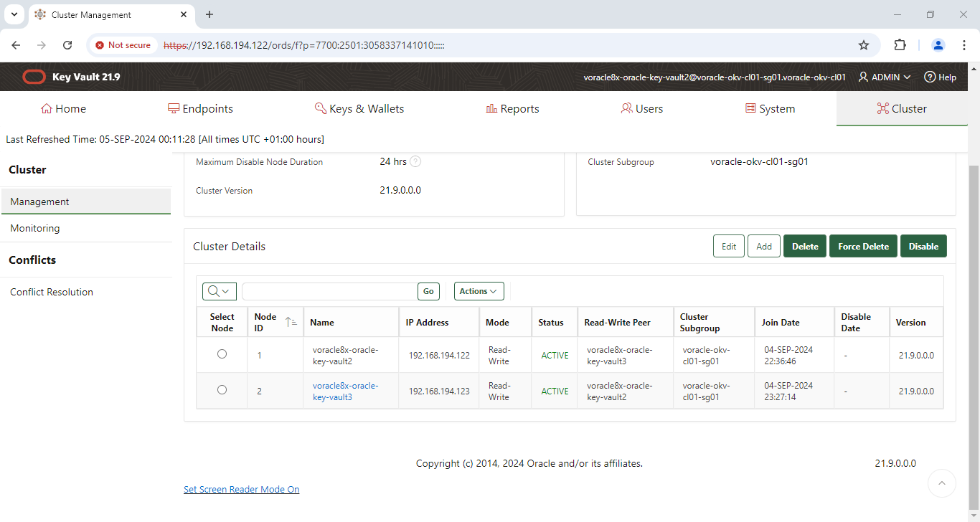Open the Users tab
Screen dimensions: 980x522
641,109
